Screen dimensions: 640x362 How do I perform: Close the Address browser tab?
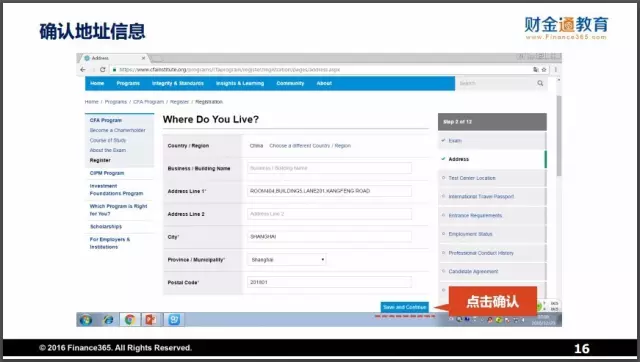[x=143, y=58]
